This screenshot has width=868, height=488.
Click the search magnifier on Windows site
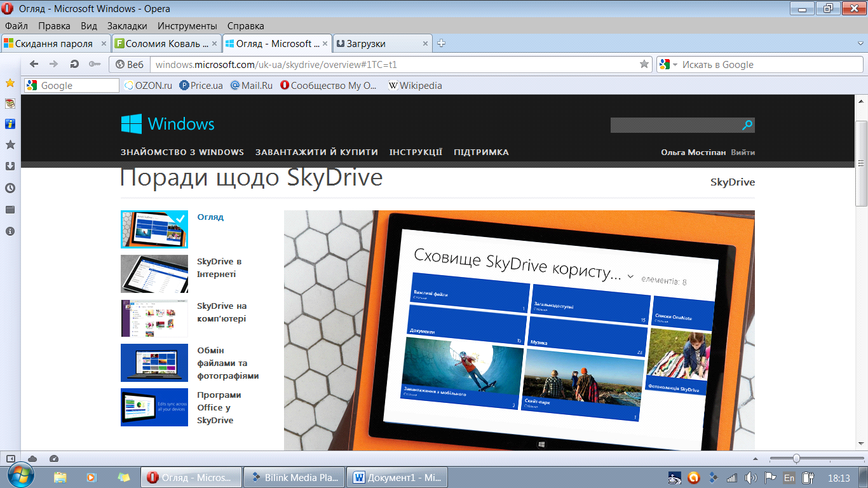click(x=747, y=125)
